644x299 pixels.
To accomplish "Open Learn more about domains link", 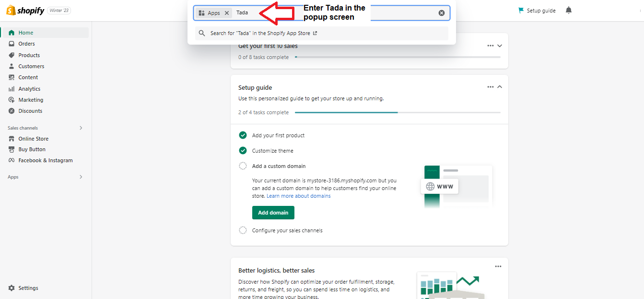I will 299,196.
